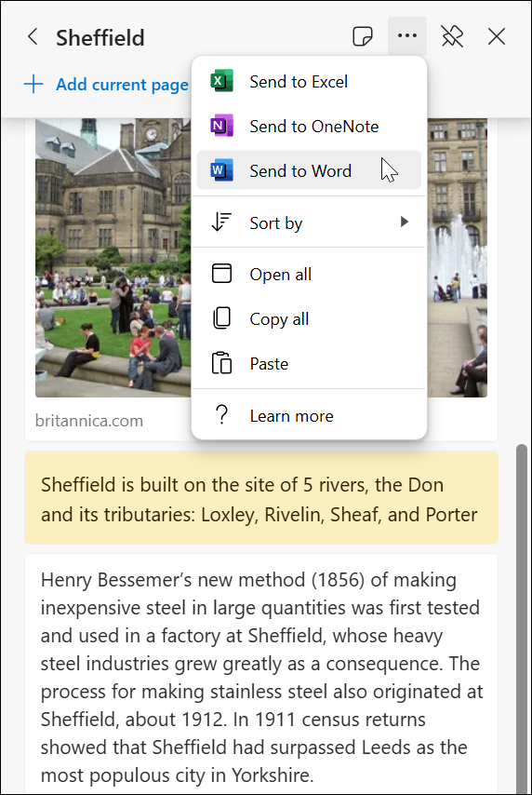Click the Open all window icon
Image resolution: width=532 pixels, height=795 pixels.
click(x=221, y=274)
